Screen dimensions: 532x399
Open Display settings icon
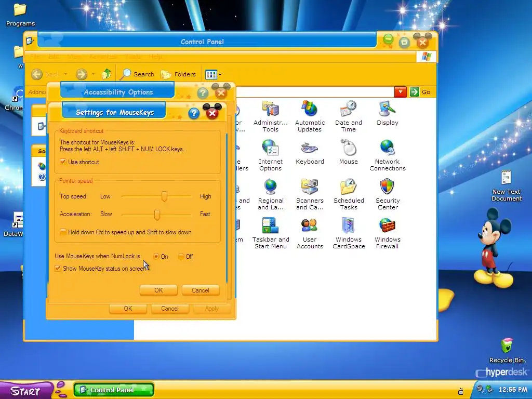click(x=387, y=113)
